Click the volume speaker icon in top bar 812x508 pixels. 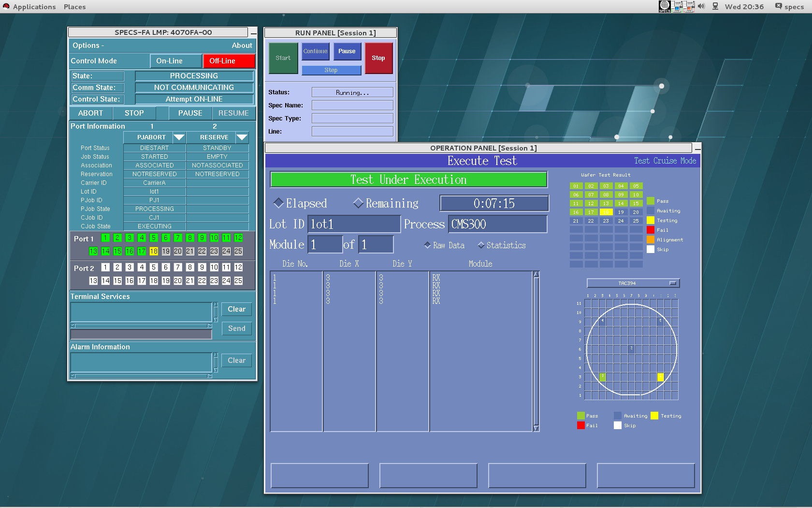tap(701, 6)
